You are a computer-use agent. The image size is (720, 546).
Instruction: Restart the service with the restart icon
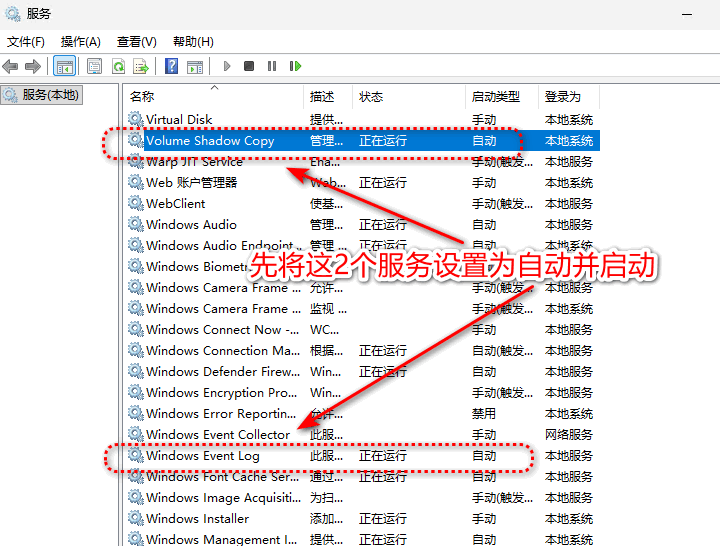click(295, 67)
